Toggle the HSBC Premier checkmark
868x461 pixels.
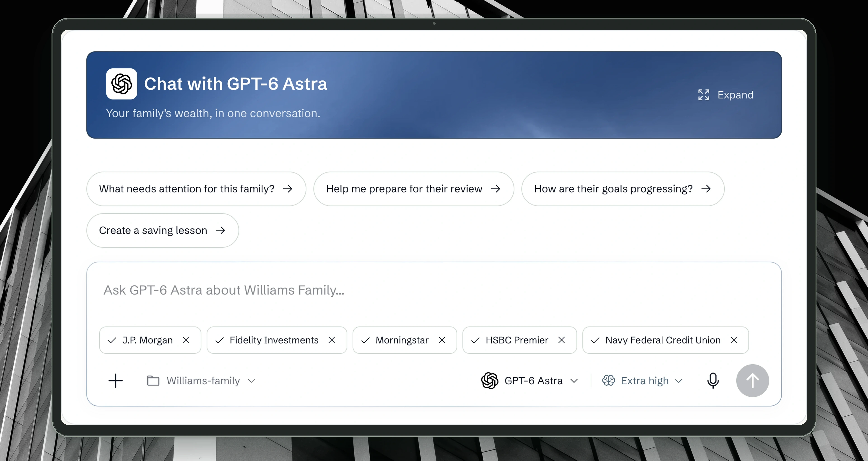(475, 340)
